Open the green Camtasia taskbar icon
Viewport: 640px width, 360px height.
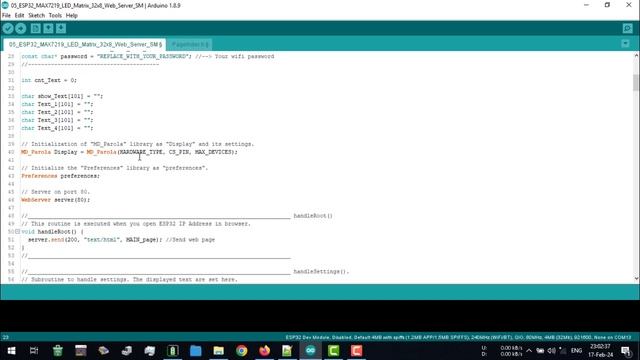point(333,351)
